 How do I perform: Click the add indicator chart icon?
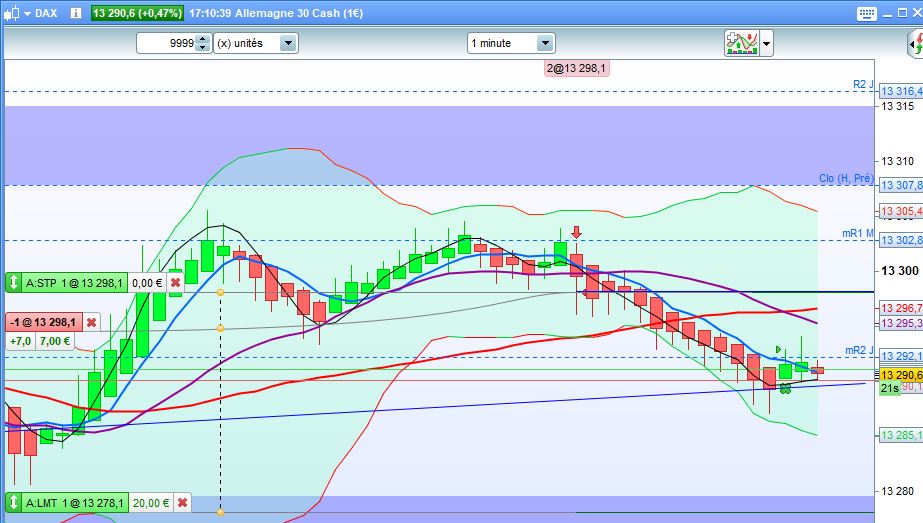click(742, 43)
